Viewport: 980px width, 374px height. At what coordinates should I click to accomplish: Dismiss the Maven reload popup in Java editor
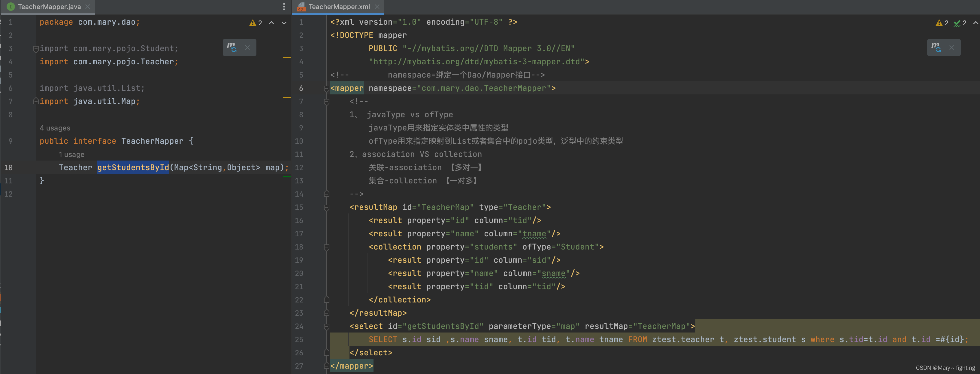pos(247,48)
